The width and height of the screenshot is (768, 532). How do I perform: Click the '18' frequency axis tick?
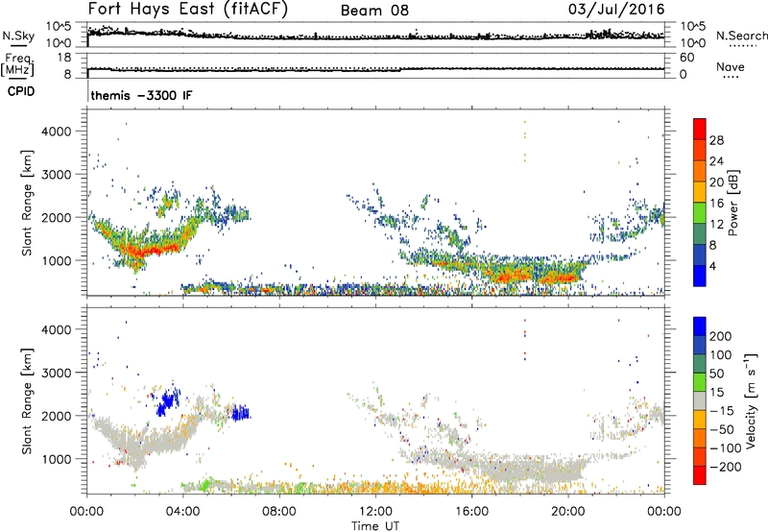pyautogui.click(x=64, y=58)
